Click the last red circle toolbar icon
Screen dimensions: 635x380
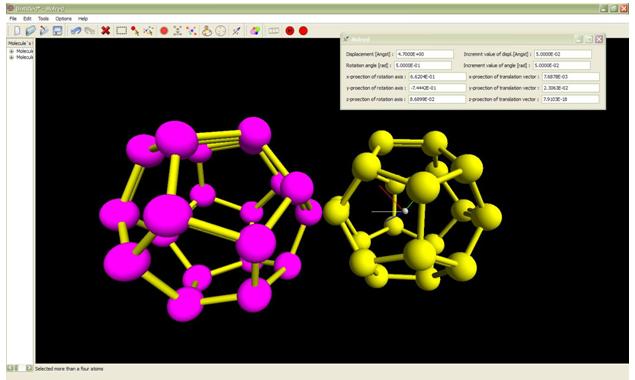pos(303,30)
